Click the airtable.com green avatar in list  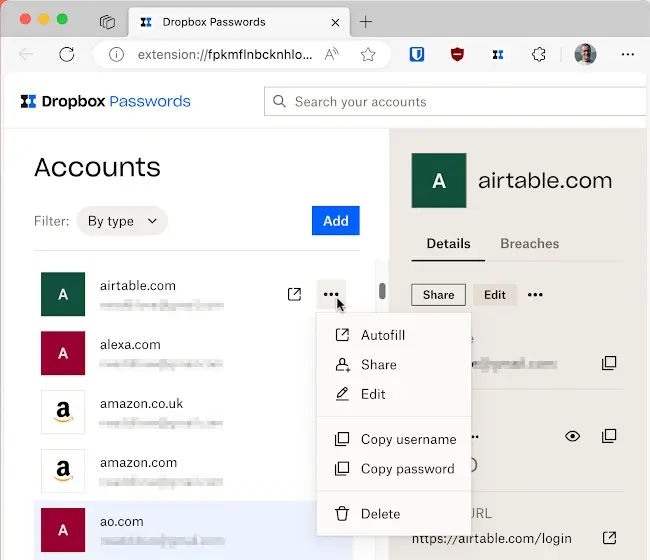point(63,294)
